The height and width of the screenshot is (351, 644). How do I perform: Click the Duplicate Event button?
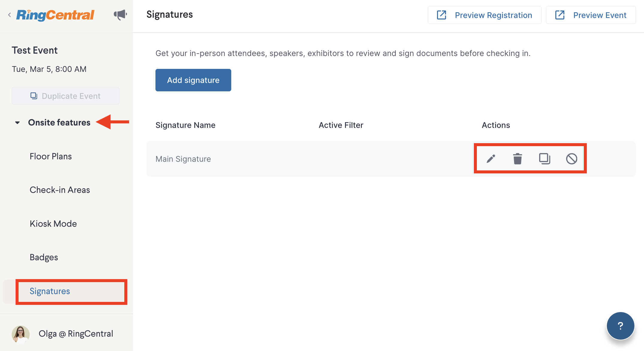tap(66, 96)
